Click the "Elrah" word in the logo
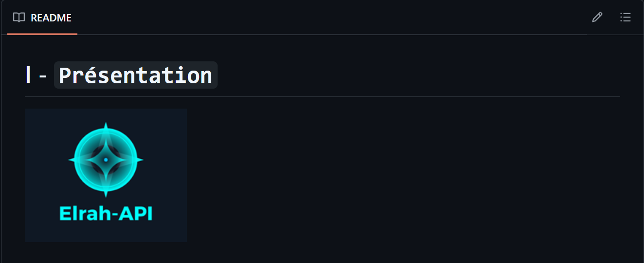Viewport: 644px width, 263px height. (81, 214)
